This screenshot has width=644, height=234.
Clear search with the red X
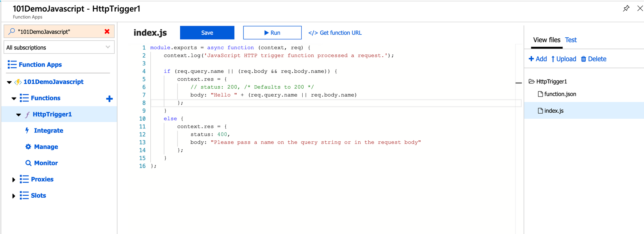click(107, 32)
